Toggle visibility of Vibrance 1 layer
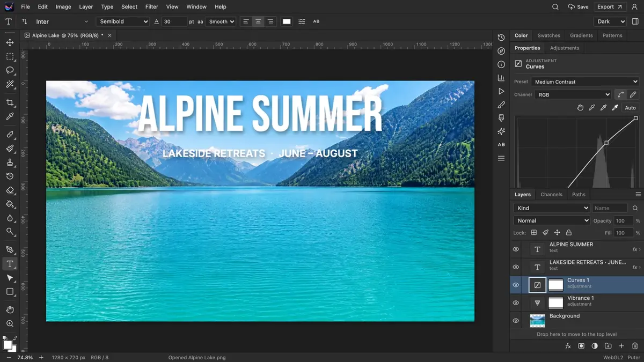This screenshot has height=362, width=644. [516, 303]
